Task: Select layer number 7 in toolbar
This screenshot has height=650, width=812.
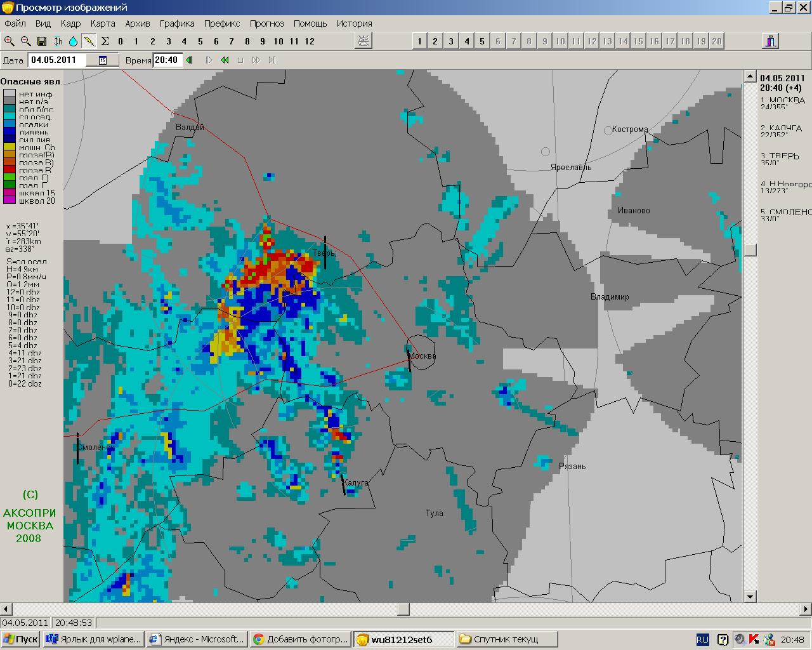Action: pos(232,41)
